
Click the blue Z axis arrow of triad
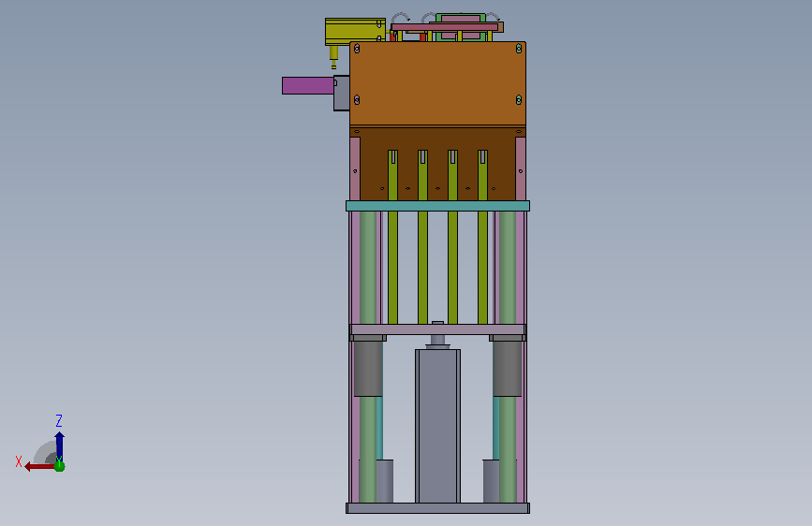click(x=60, y=446)
